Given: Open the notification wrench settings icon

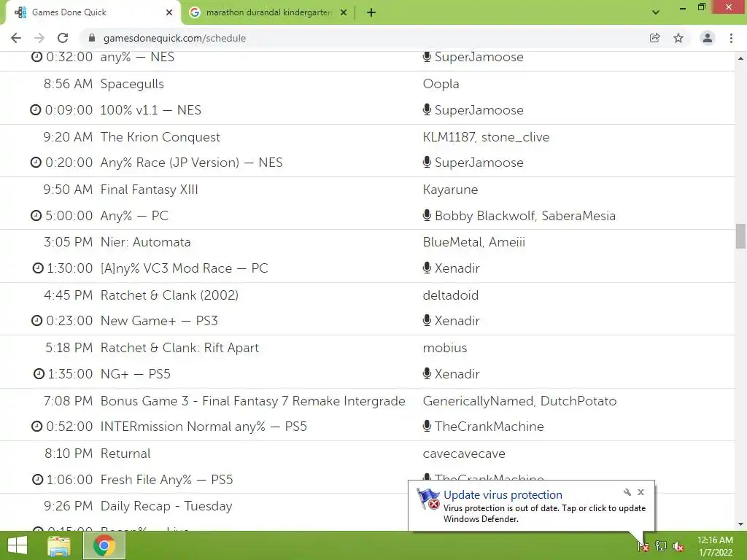Looking at the screenshot, I should pyautogui.click(x=627, y=492).
